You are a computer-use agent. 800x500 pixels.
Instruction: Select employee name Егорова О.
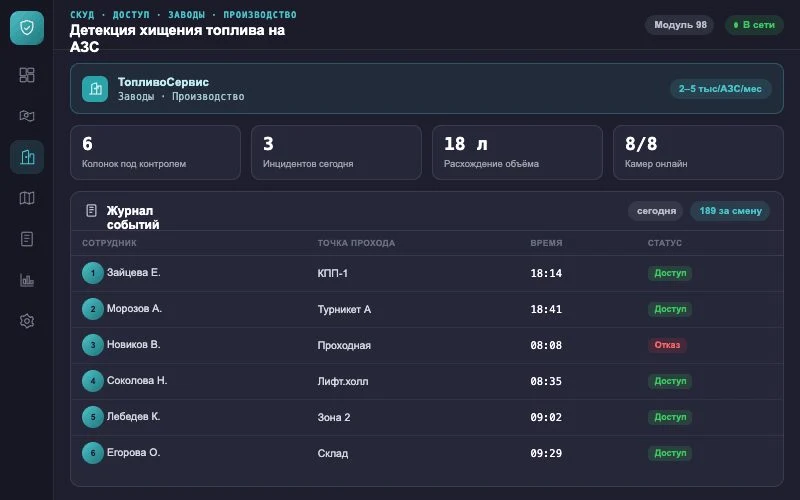tap(134, 453)
